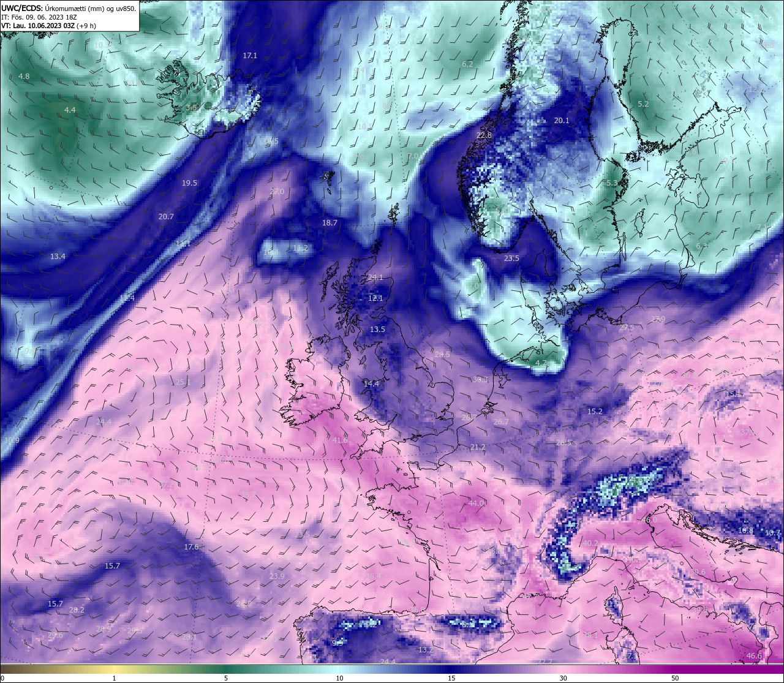Screen dimensions: 784x683
Task: Click the colour scale tick labelled 50
Action: (675, 678)
